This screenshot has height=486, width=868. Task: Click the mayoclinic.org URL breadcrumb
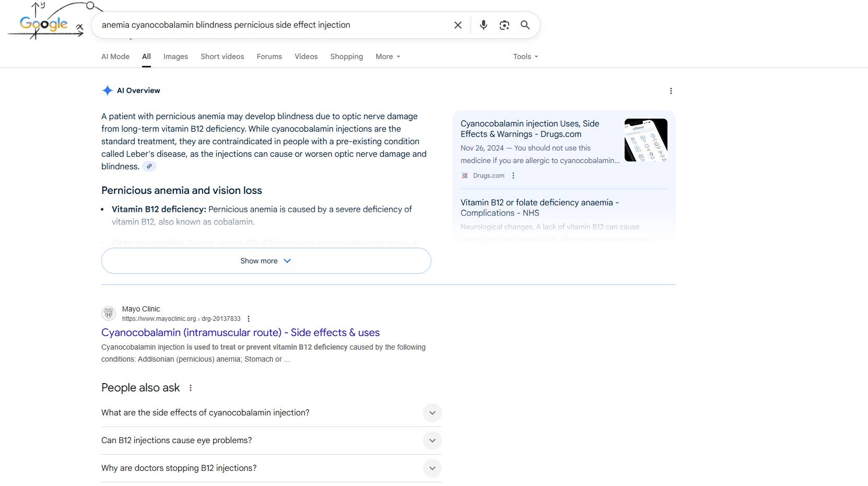[181, 319]
